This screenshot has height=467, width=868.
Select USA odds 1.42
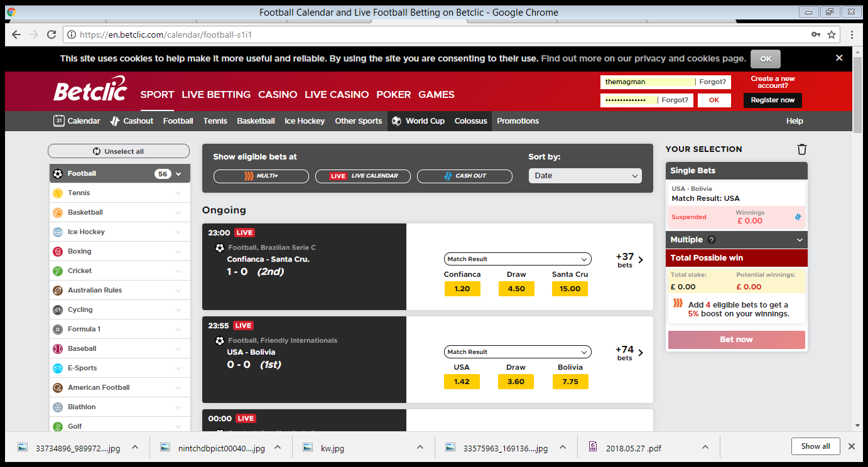point(462,382)
